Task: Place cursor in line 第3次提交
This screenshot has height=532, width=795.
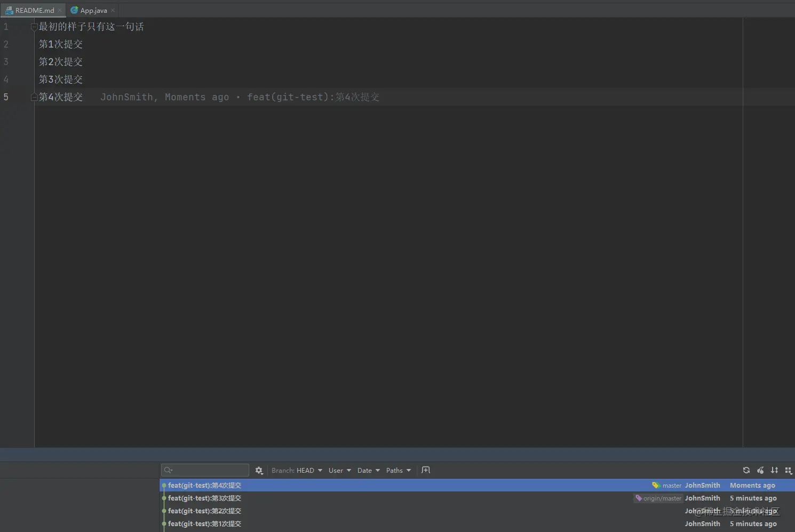Action: tap(61, 80)
